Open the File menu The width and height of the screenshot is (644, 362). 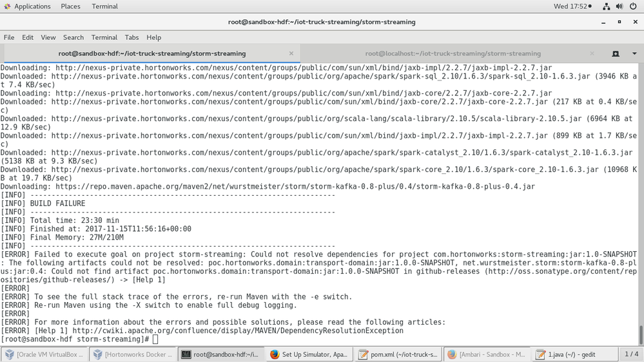[x=9, y=37]
